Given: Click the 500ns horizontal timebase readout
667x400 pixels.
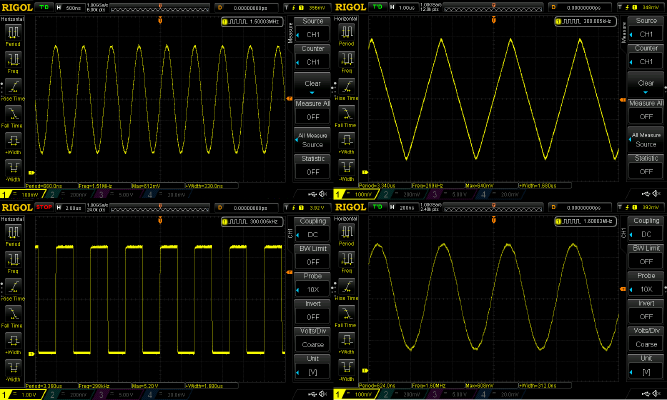Looking at the screenshot, I should click(x=70, y=8).
